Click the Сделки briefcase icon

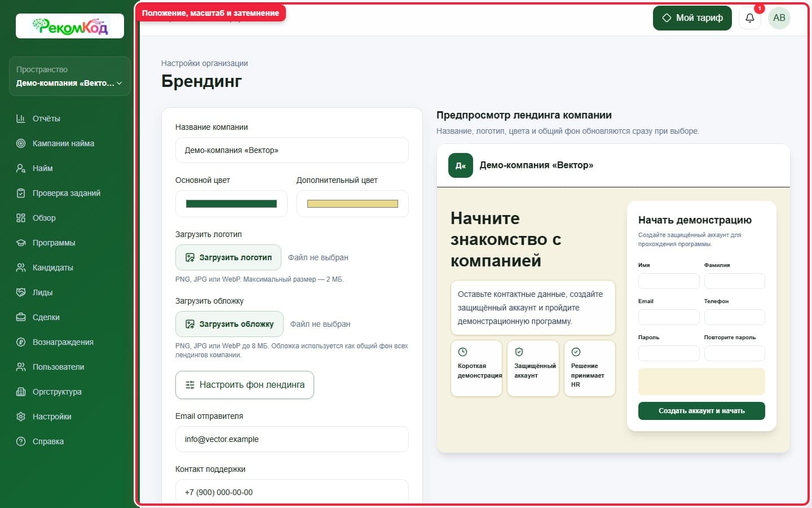click(x=21, y=317)
